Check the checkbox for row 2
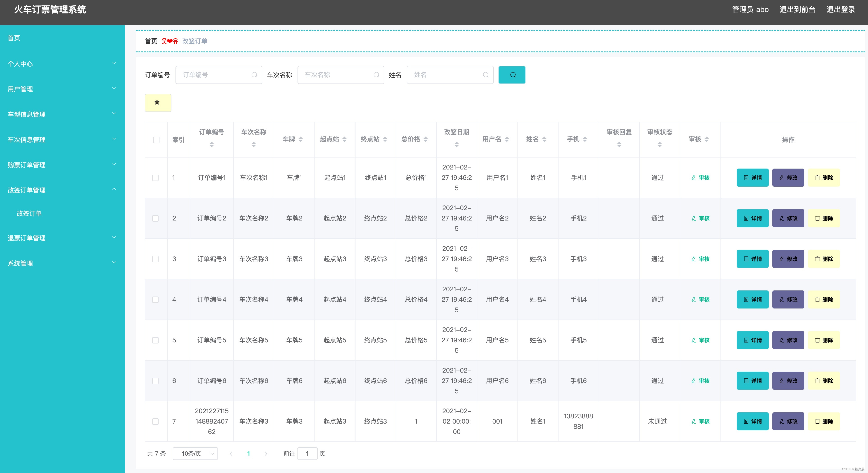This screenshot has width=868, height=473. coord(155,218)
